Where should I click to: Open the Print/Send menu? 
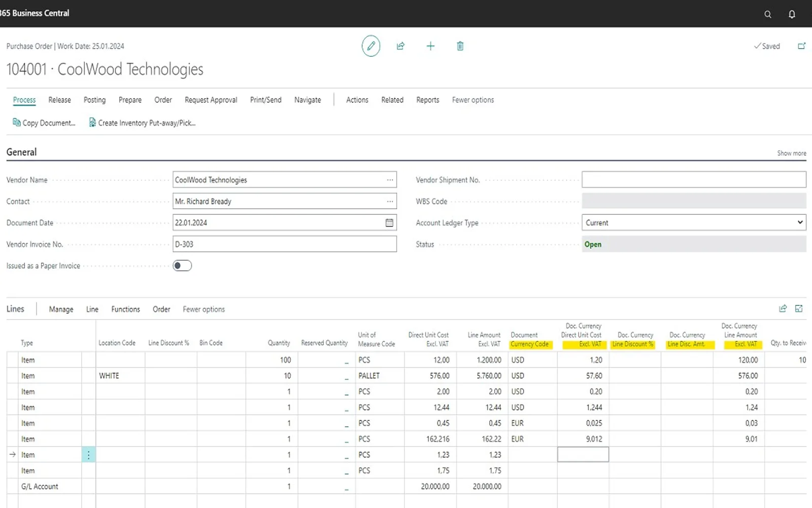[x=265, y=100]
